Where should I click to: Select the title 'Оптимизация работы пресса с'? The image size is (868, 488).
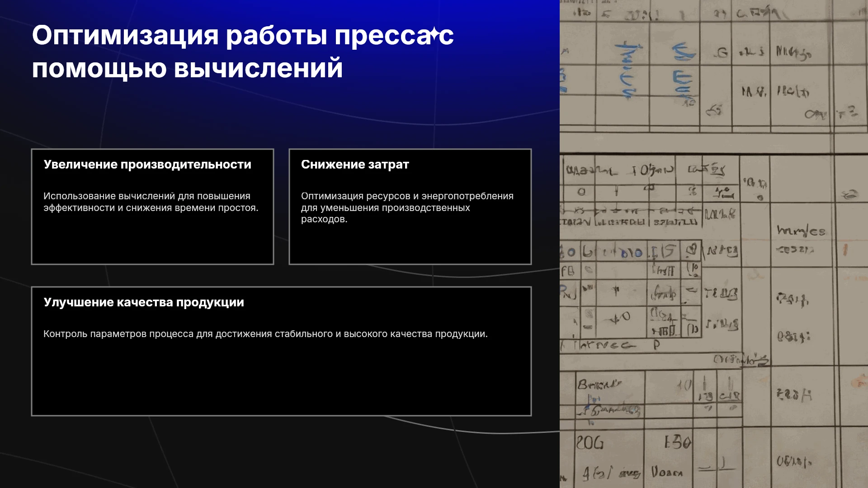tap(243, 36)
